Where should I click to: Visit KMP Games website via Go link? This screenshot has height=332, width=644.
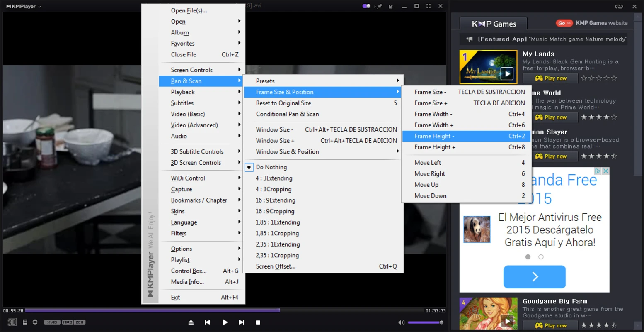[x=564, y=23]
